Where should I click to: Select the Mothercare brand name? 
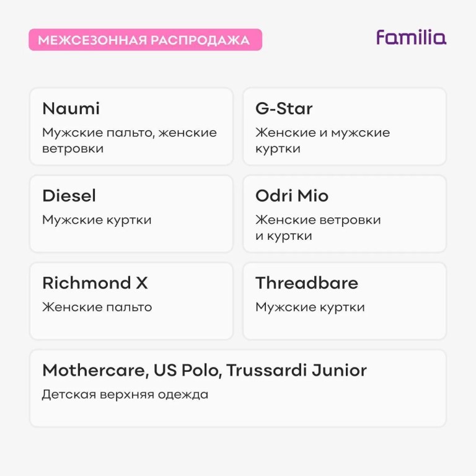(x=94, y=371)
